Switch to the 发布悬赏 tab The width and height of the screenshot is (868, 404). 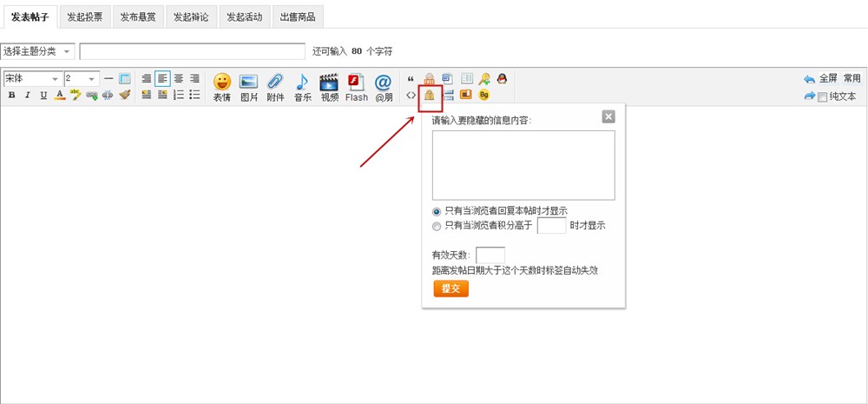click(x=138, y=17)
